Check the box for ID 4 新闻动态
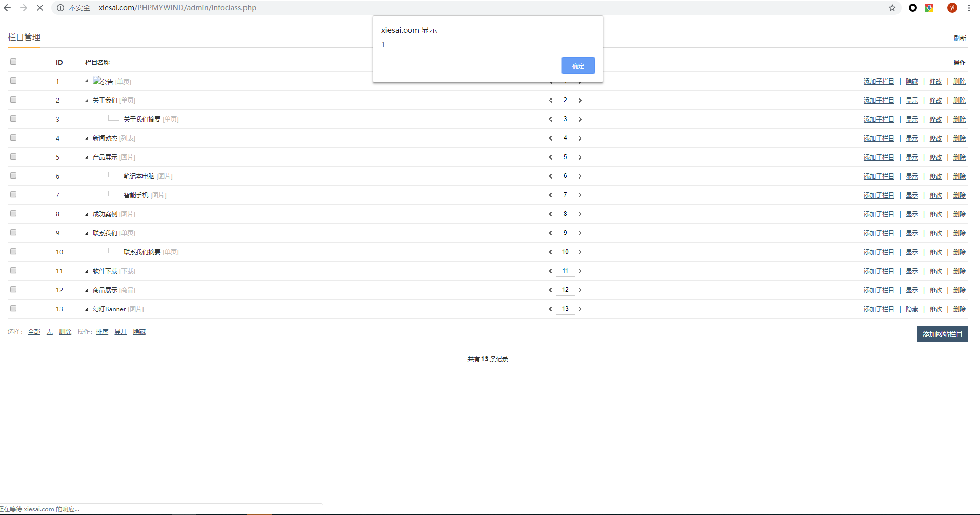 tap(13, 138)
